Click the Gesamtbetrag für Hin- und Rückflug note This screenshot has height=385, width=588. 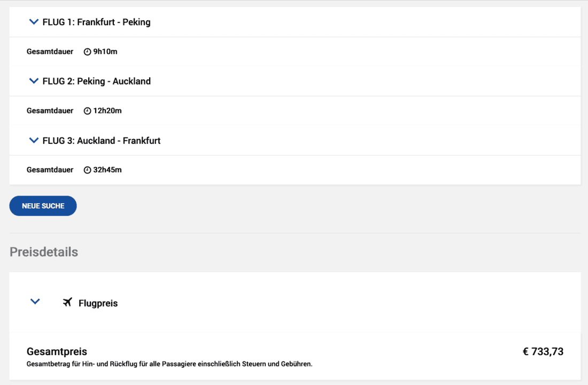click(169, 364)
